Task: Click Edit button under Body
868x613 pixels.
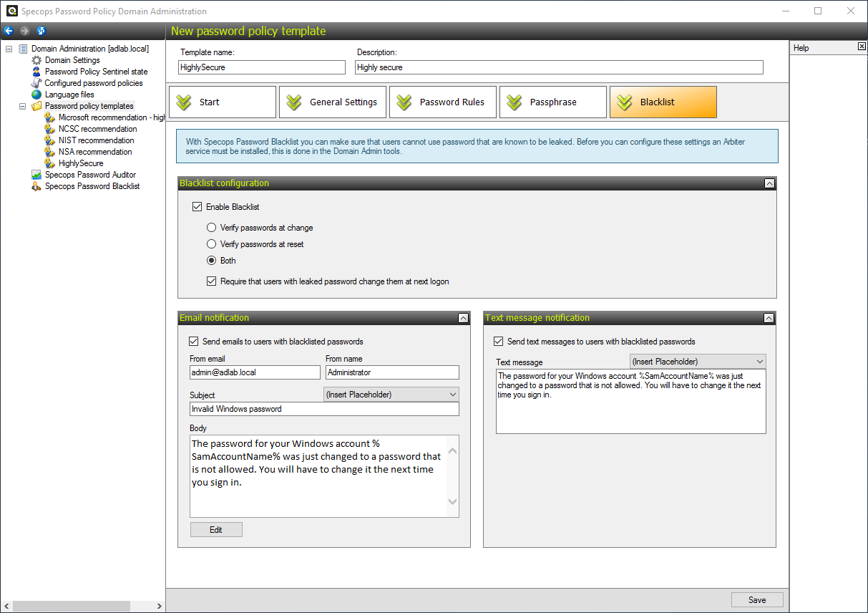Action: [x=216, y=530]
